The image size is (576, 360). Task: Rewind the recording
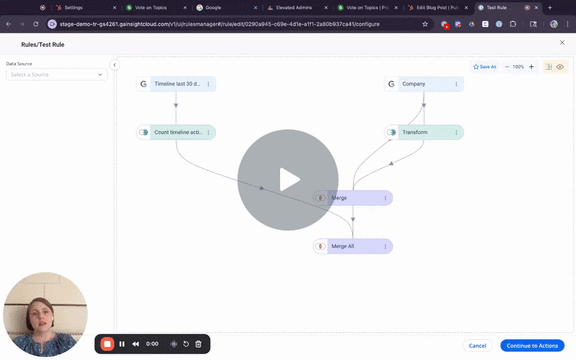[x=136, y=344]
